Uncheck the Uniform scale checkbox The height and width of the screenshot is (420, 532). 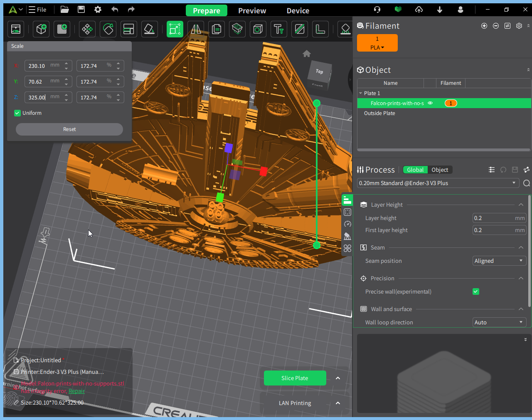click(x=17, y=113)
